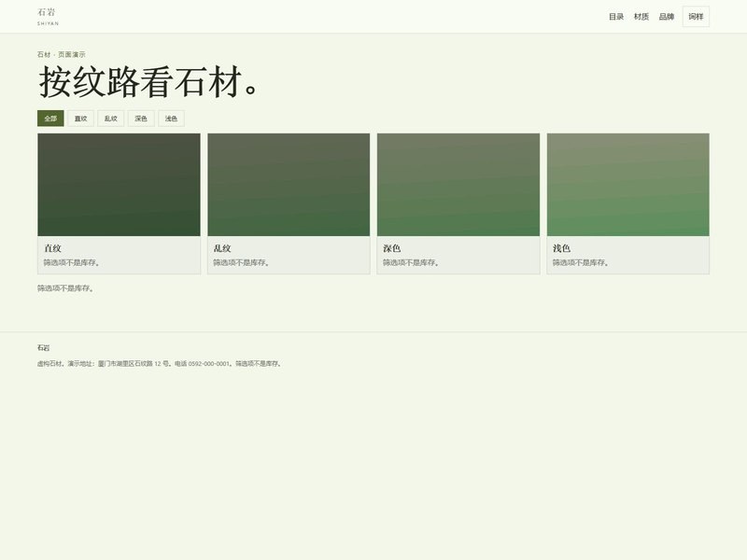Click 筛选项不是库存。 description in the 直纹 card

(72, 262)
